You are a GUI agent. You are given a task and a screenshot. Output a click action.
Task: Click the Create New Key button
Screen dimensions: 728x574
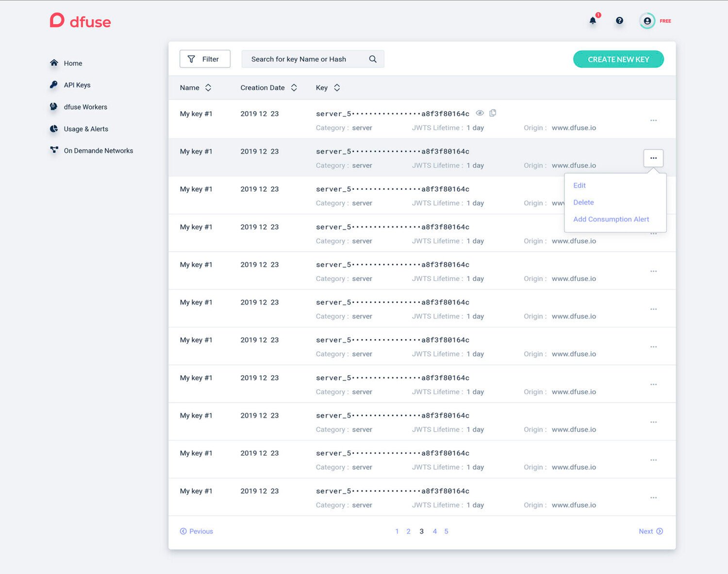[618, 59]
